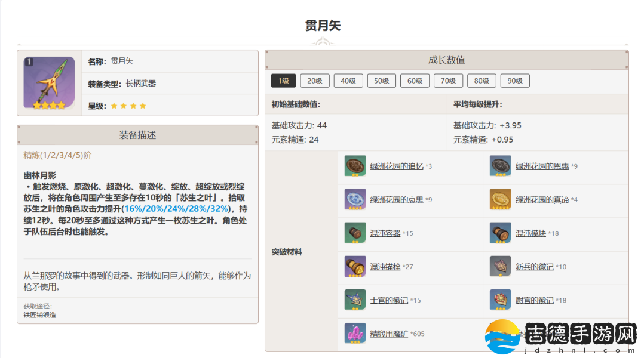Click the 绿洲花园的恩惠 material icon
644x358 pixels.
(x=501, y=166)
